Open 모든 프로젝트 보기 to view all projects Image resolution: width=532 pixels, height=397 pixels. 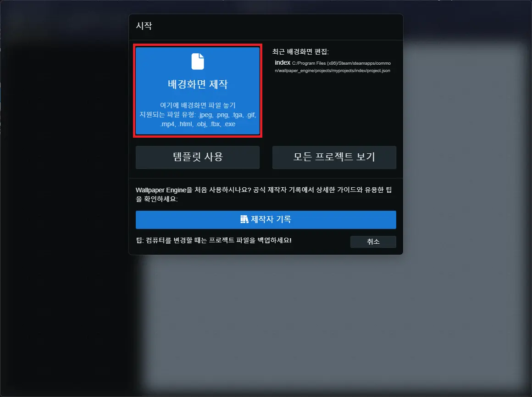click(334, 157)
